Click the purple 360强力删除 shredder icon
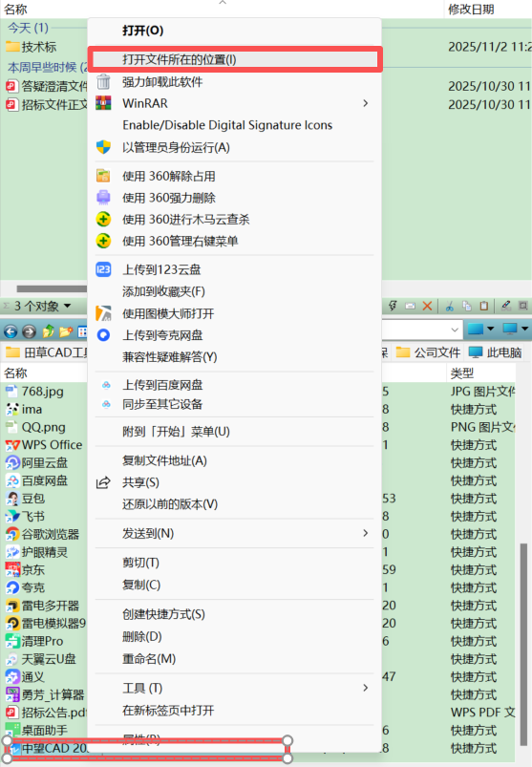532x767 pixels. tap(103, 198)
